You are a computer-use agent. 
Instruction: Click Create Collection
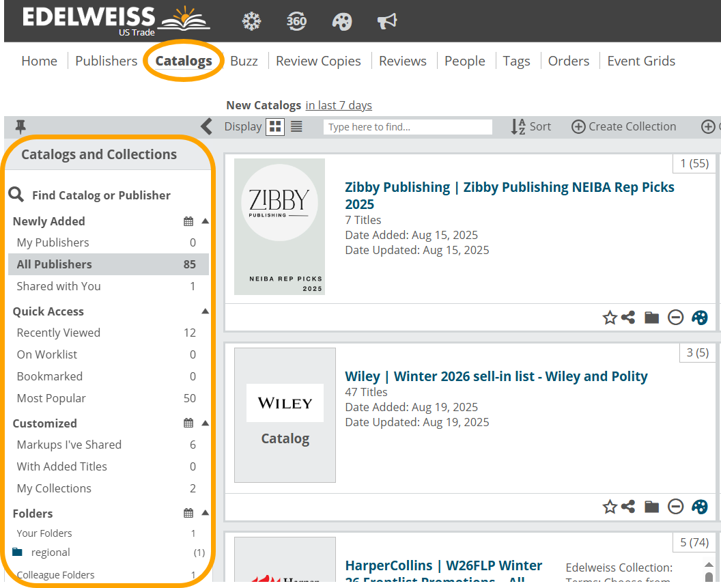(623, 126)
